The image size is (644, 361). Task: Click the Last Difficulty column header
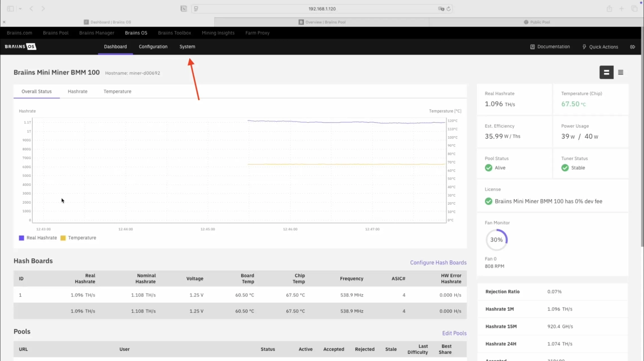click(x=418, y=349)
